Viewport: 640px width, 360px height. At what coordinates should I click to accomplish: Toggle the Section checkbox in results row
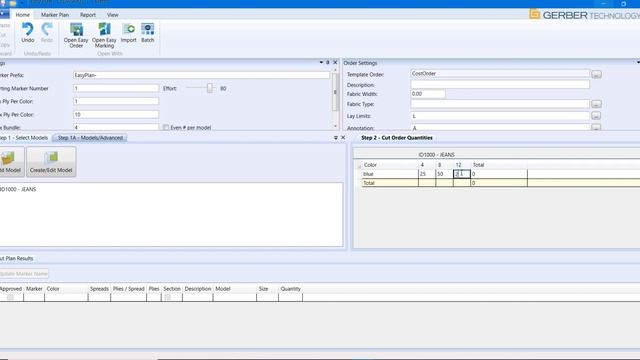[167, 297]
